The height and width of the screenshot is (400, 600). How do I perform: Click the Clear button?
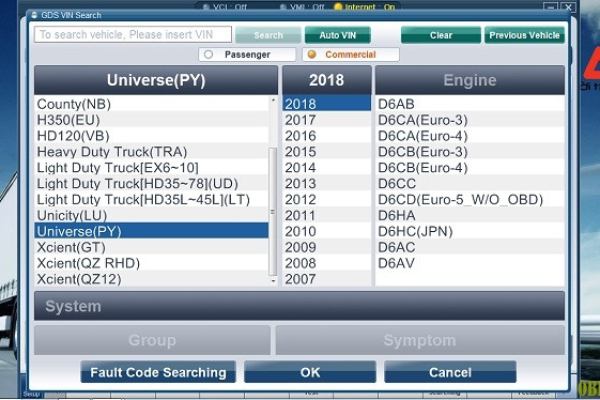tap(441, 35)
